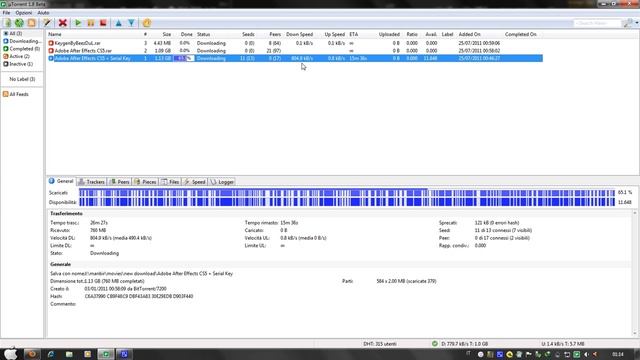Image resolution: width=640 pixels, height=360 pixels.
Task: Move torrent down the queue with down arrow
Action: click(x=131, y=23)
